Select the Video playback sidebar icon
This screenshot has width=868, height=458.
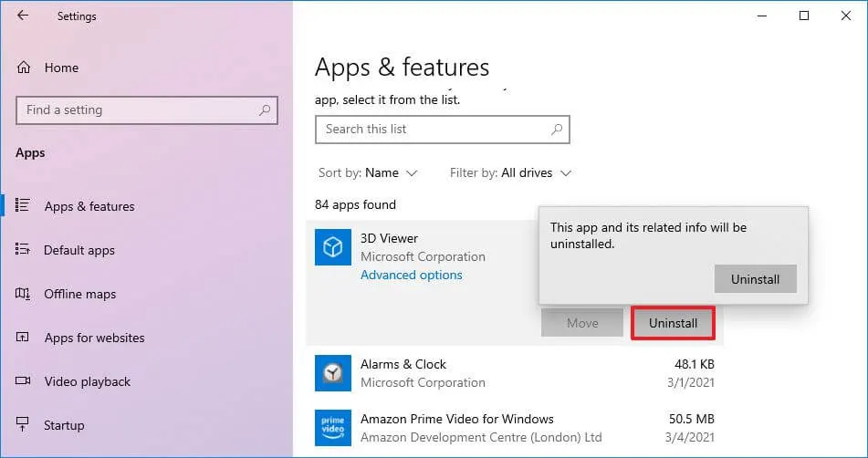click(23, 380)
